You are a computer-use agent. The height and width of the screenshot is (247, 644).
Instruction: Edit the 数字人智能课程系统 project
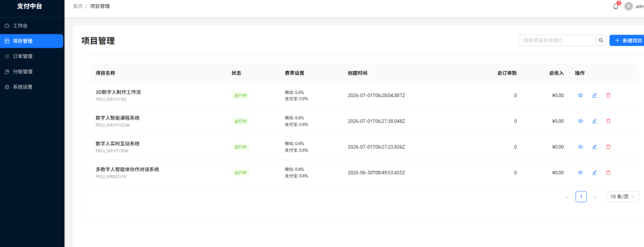(595, 121)
